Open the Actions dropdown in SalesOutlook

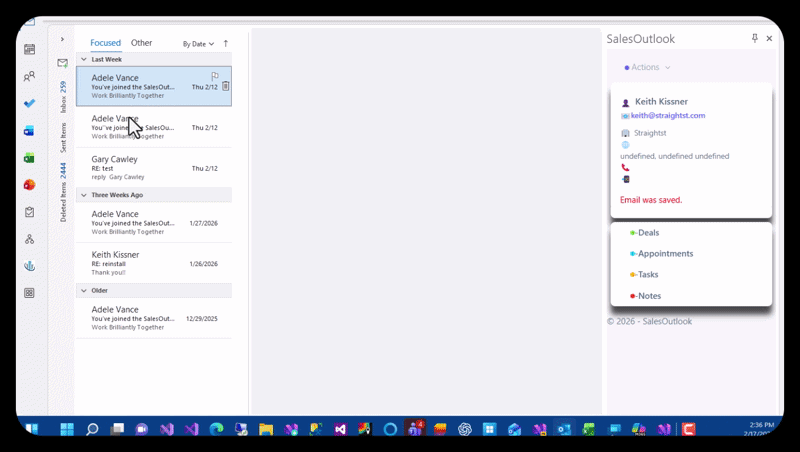[647, 67]
